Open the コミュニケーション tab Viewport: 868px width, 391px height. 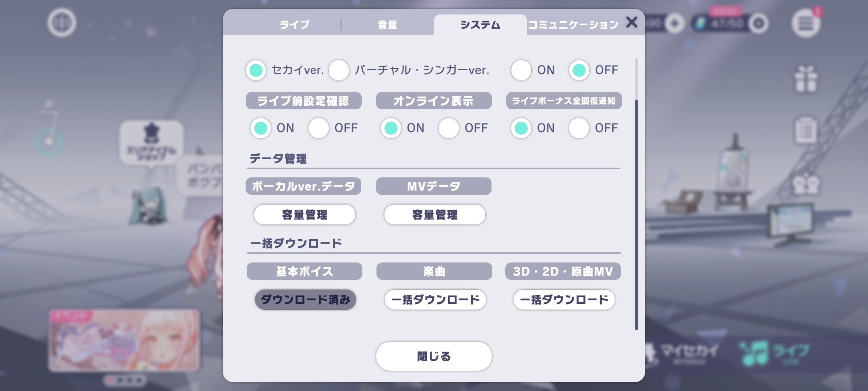point(573,25)
